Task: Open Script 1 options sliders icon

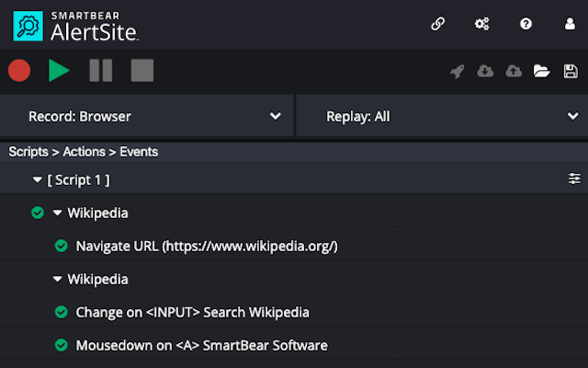Action: [x=574, y=179]
